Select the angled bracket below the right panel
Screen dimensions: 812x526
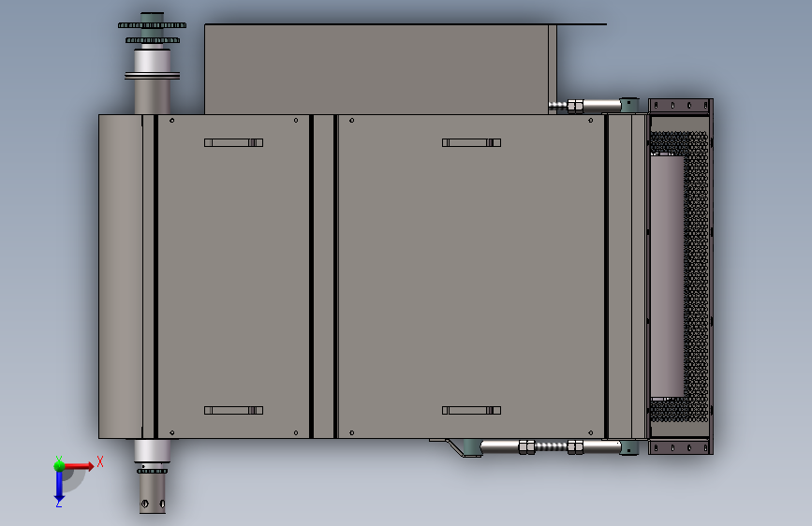coord(456,447)
